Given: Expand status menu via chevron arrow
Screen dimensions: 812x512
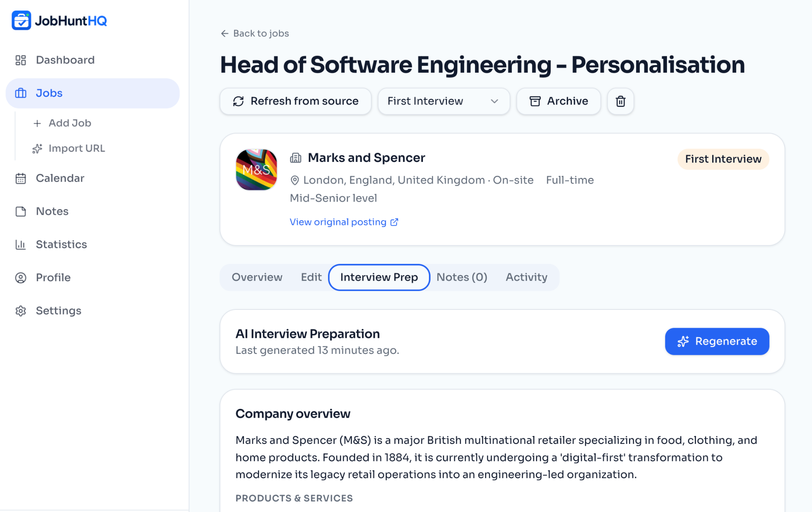Looking at the screenshot, I should (494, 101).
